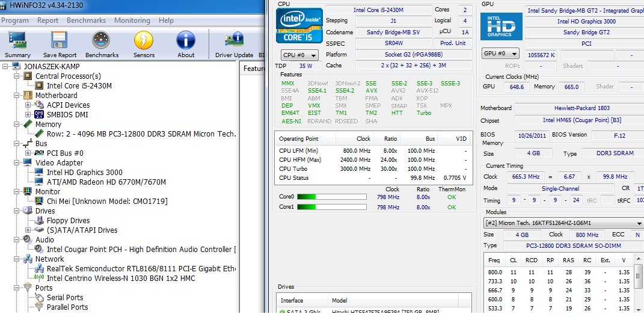644x317 pixels.
Task: Open the Summary toolbar icon
Action: (x=17, y=41)
